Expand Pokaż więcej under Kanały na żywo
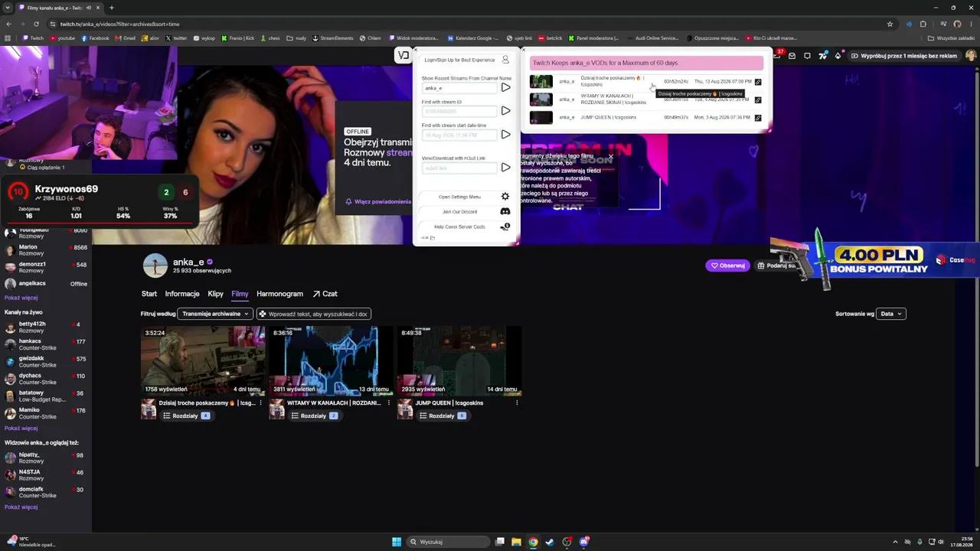Image resolution: width=980 pixels, height=551 pixels. tap(21, 428)
